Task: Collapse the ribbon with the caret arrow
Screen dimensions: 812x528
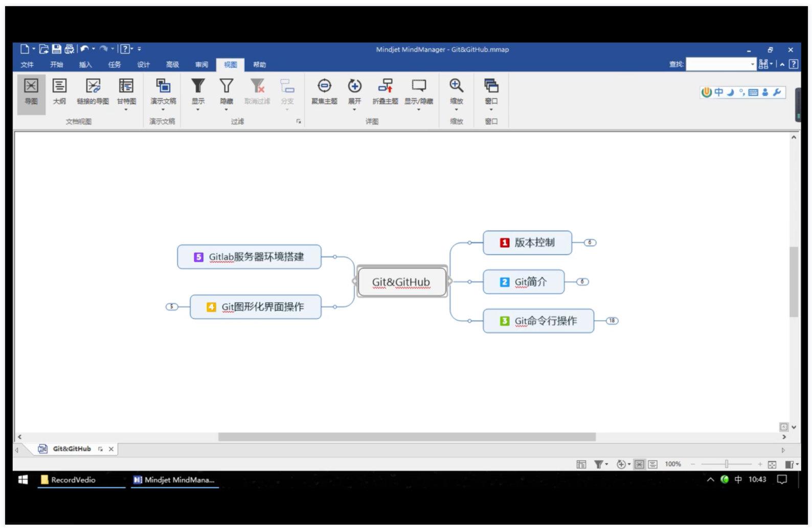Action: 782,64
